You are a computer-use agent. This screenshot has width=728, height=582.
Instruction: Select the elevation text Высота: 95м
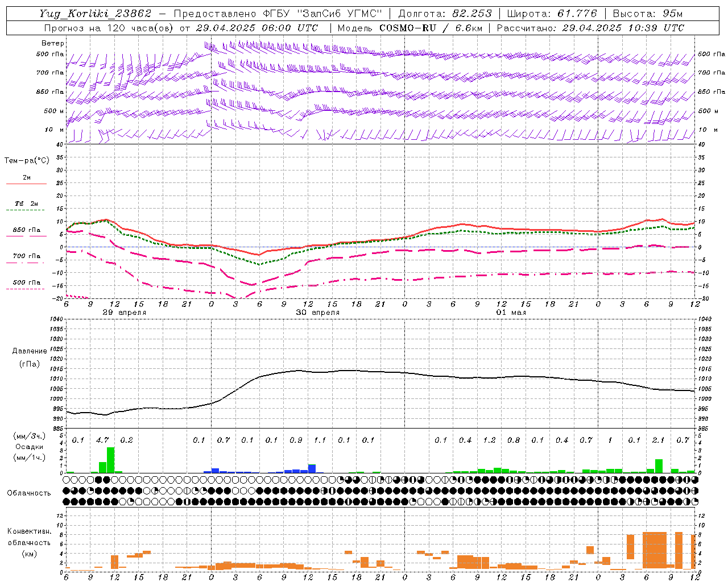pyautogui.click(x=648, y=14)
